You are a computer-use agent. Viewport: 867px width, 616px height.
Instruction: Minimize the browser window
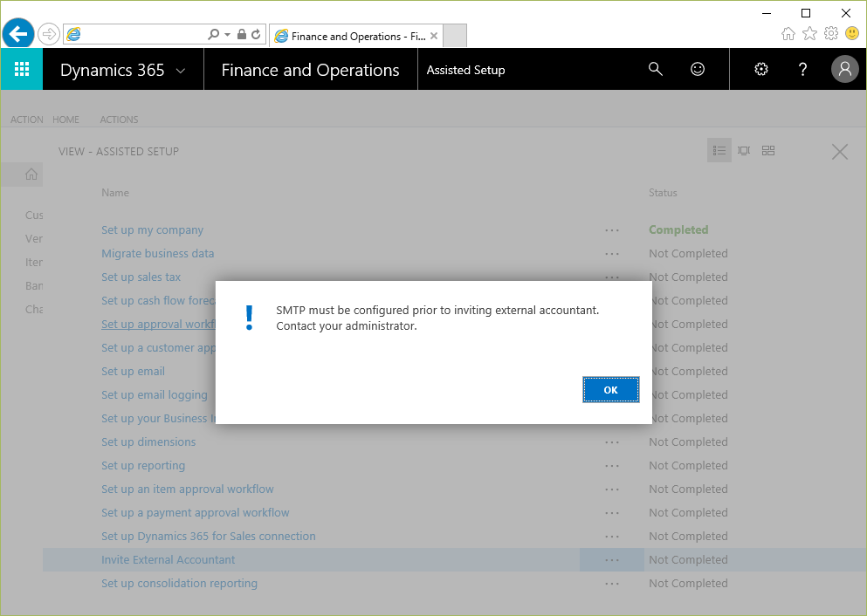coord(767,13)
